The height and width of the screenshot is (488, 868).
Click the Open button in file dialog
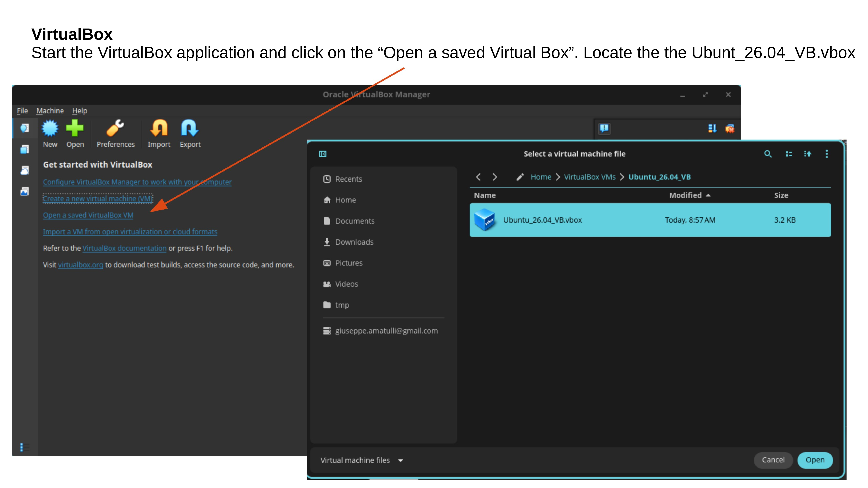point(815,460)
